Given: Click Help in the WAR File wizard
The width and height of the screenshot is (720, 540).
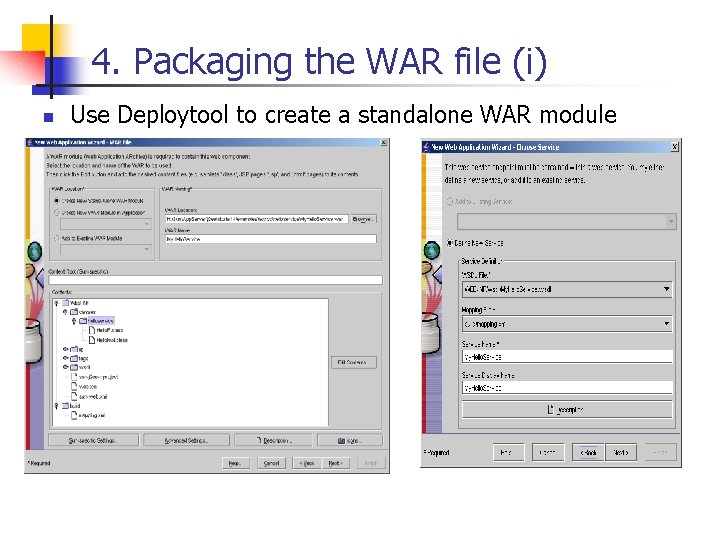Looking at the screenshot, I should [236, 463].
